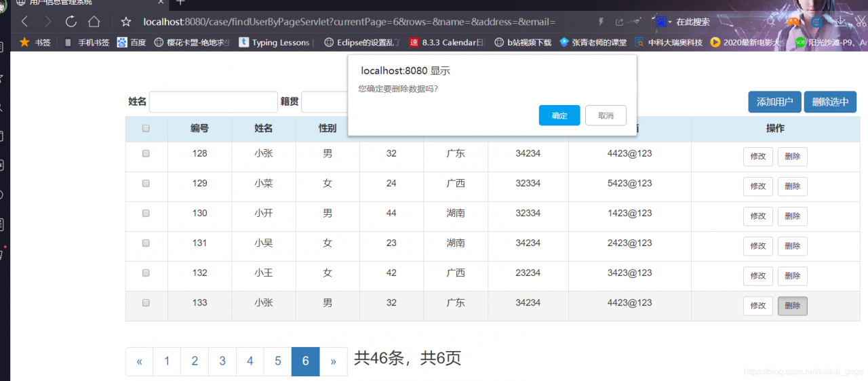
Task: Click 修改 for user 132
Action: [x=758, y=276]
